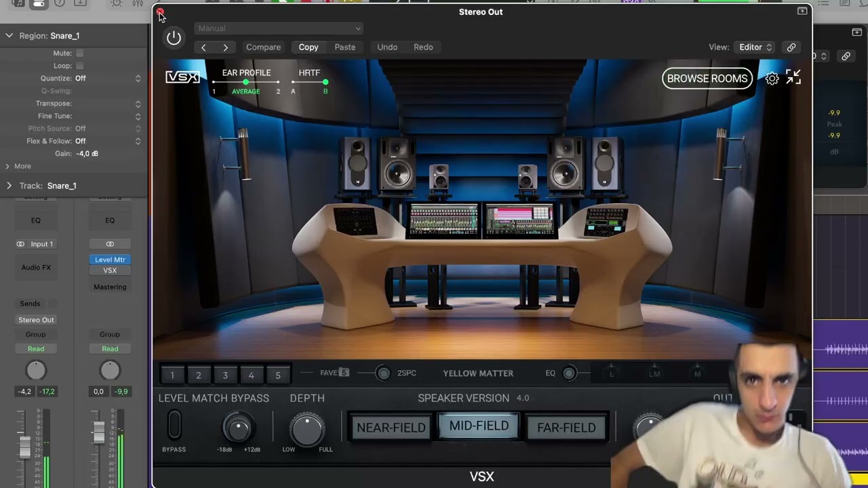Click the BROWSE ROOMS button

pyautogui.click(x=707, y=79)
